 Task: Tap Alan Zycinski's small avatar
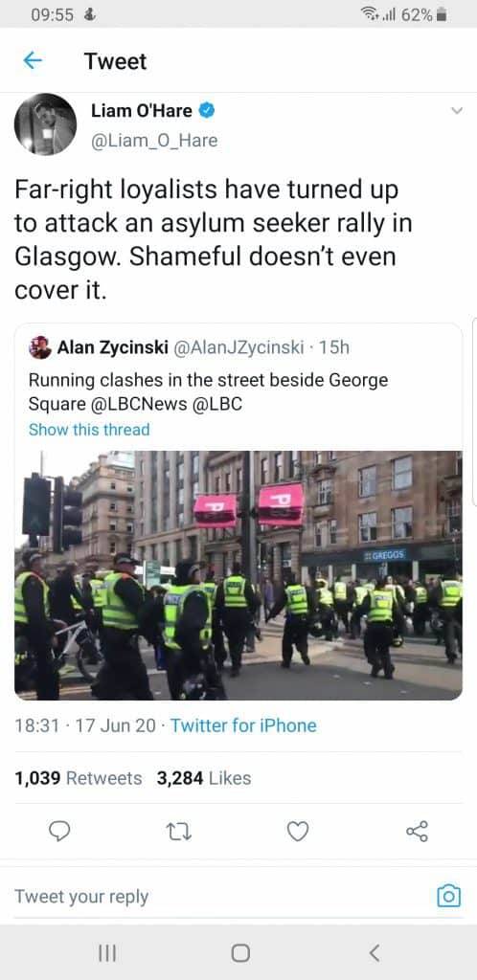pyautogui.click(x=40, y=347)
